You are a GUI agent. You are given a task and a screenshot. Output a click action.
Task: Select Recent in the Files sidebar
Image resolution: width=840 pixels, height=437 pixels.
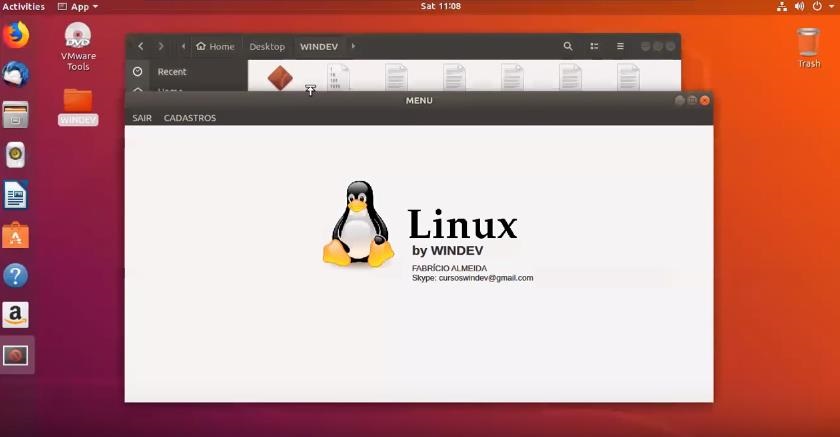(171, 71)
